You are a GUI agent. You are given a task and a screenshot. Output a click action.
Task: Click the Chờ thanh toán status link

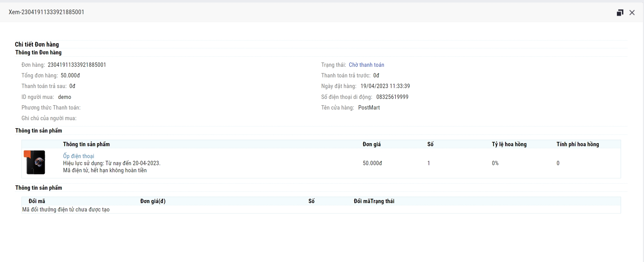tap(366, 65)
